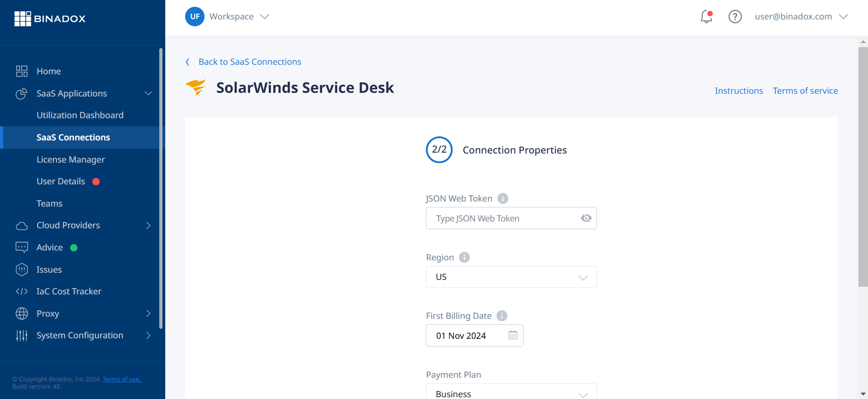Click the First Billing Date info icon
The image size is (868, 399).
pos(502,316)
